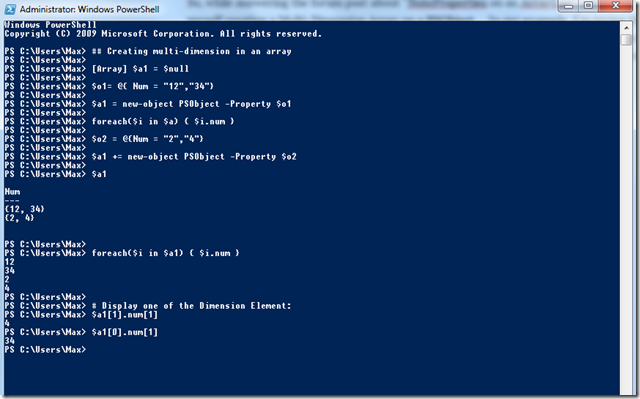Maximize the PowerShell console window
This screenshot has width=640, height=399.
588,6
